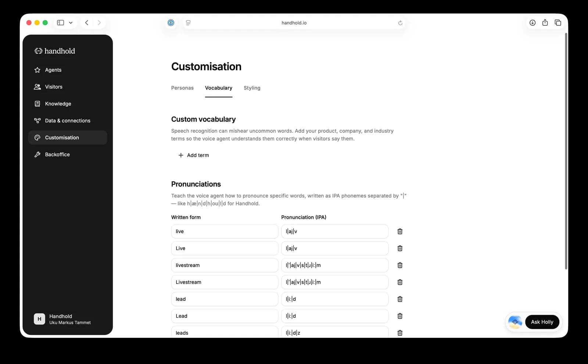Click the 'Customisation' page title
Viewport: 588px width, 364px height.
206,66
